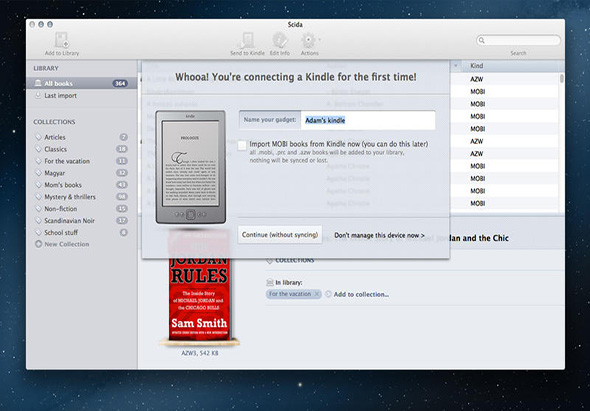The height and width of the screenshot is (411, 590).
Task: Enable Import MOBI books from Kindle now
Action: [x=242, y=145]
